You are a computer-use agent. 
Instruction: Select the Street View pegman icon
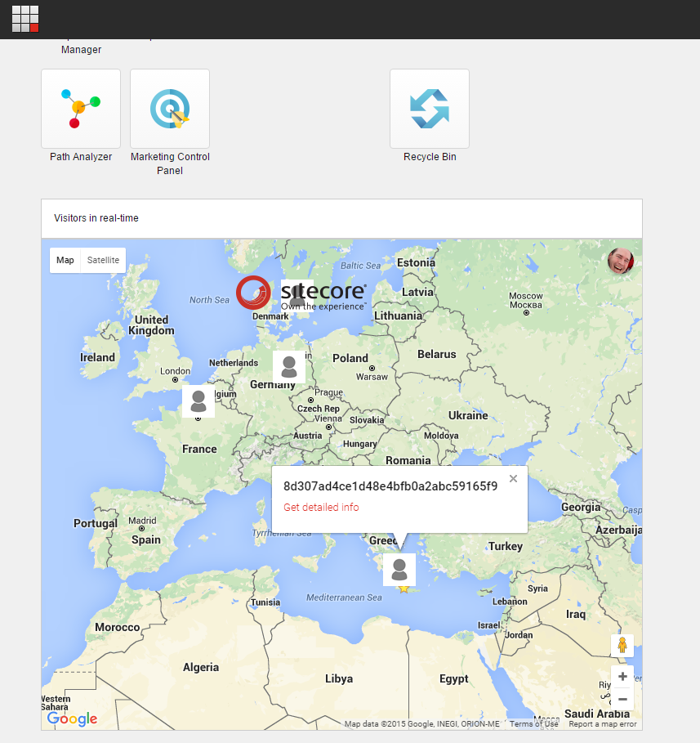[x=622, y=646]
